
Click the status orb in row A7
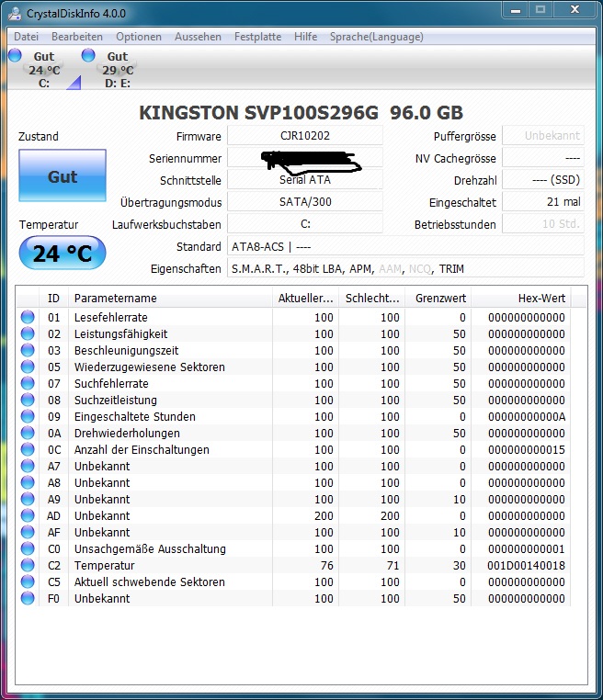(x=28, y=466)
